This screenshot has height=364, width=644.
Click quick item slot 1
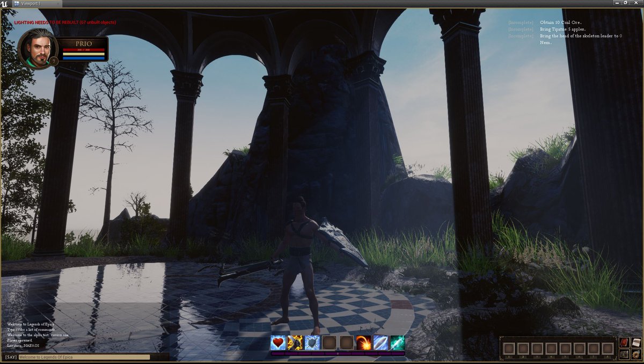point(509,349)
